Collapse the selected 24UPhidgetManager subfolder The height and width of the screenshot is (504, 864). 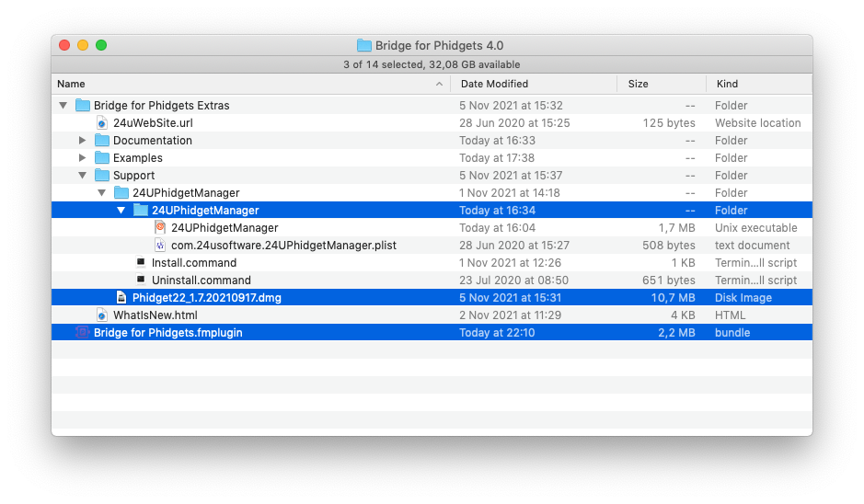pyautogui.click(x=121, y=210)
